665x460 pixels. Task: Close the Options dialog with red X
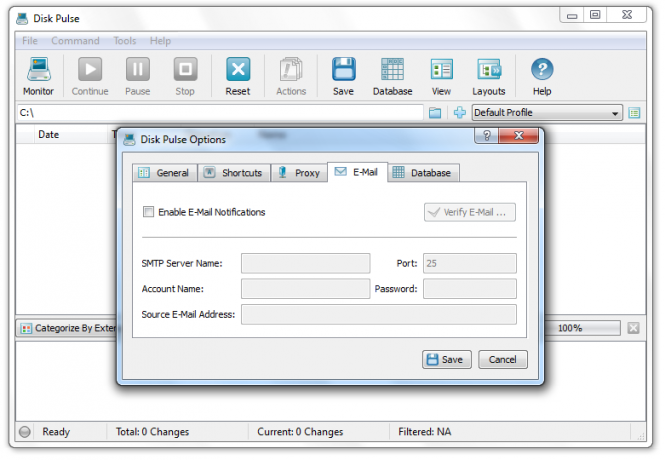click(519, 136)
